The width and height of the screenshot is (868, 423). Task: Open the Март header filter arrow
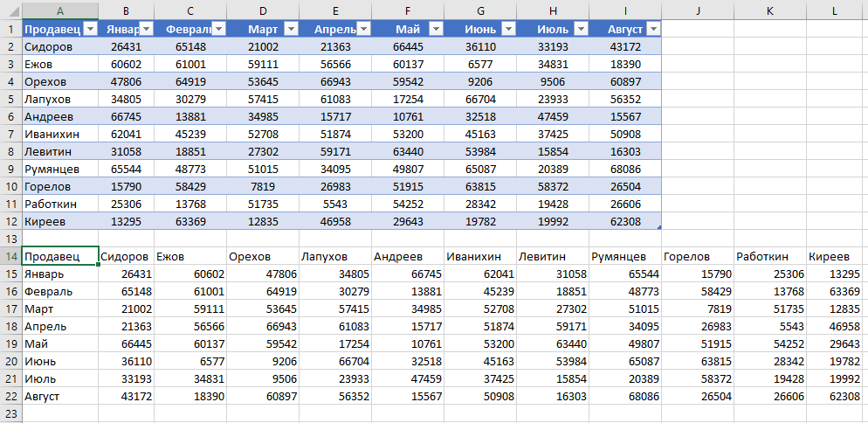coord(291,29)
